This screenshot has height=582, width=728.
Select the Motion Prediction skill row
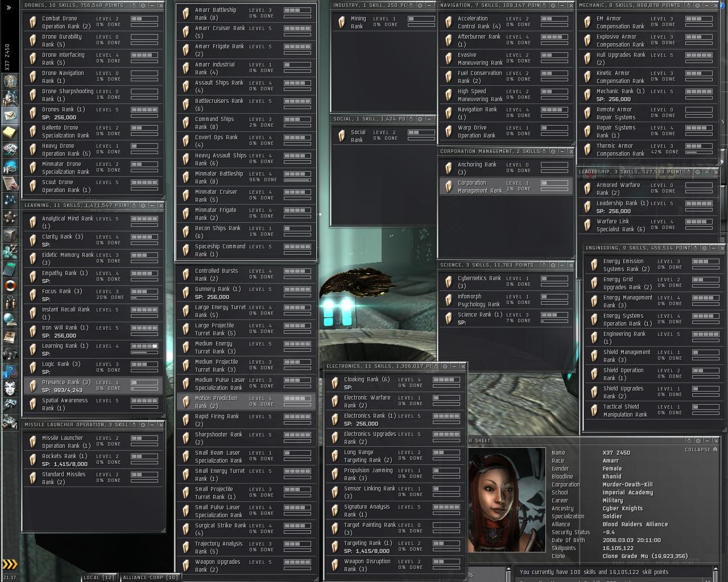246,402
